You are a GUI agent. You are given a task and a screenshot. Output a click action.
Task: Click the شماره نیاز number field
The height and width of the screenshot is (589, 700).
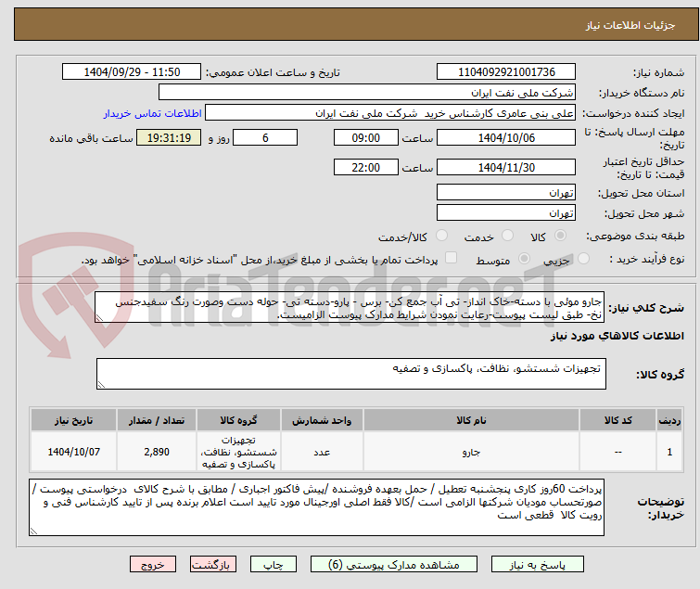pyautogui.click(x=506, y=72)
